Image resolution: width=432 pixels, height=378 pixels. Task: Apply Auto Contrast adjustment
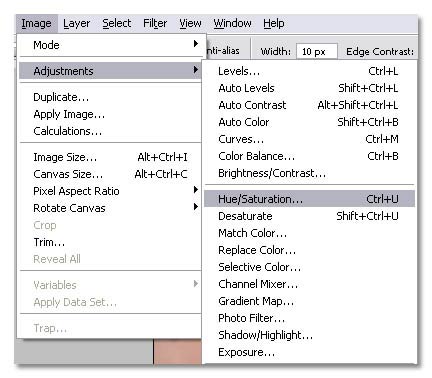tap(309, 105)
